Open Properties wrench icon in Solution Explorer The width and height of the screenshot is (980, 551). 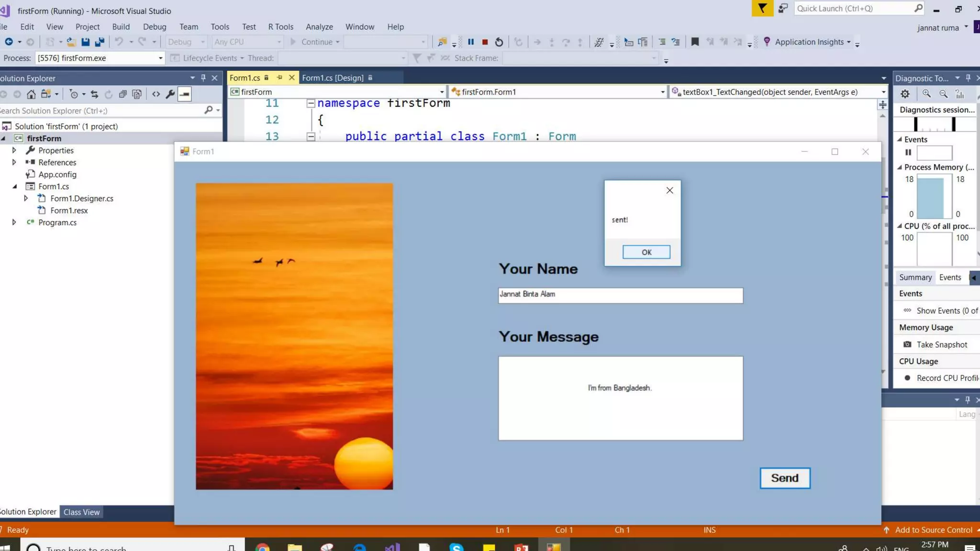tap(170, 94)
